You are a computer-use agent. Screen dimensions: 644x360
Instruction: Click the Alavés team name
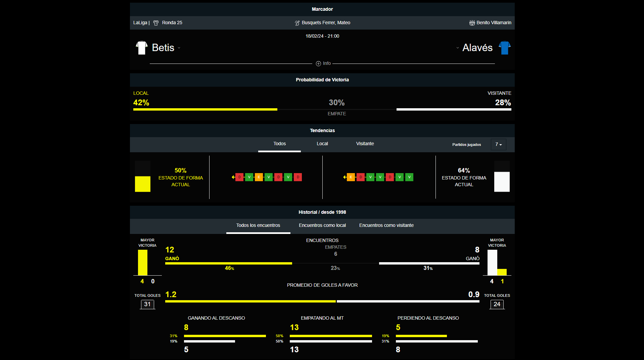click(x=477, y=48)
